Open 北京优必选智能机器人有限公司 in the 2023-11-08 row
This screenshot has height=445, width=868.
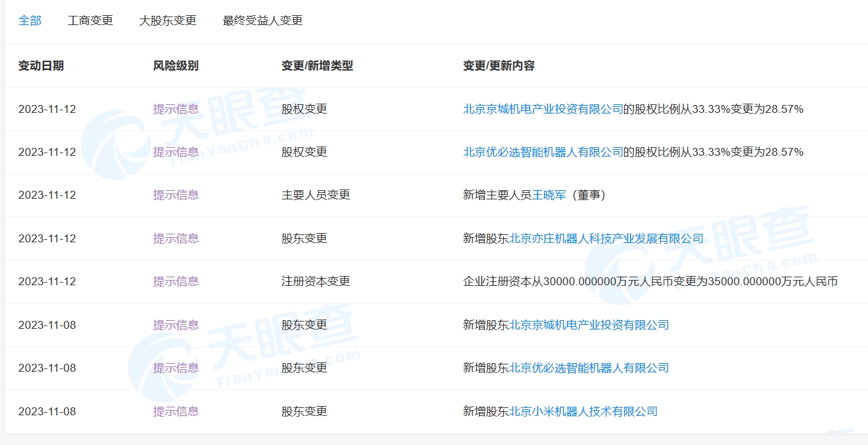pyautogui.click(x=590, y=368)
